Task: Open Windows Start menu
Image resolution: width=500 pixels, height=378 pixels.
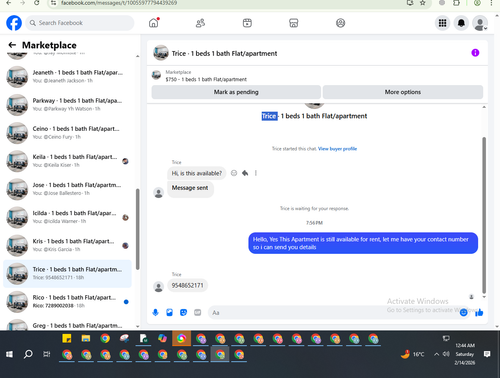Action: (x=9, y=354)
